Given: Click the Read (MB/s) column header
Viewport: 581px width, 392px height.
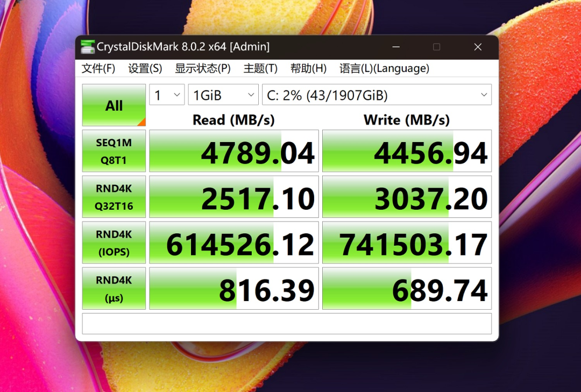Looking at the screenshot, I should coord(233,120).
